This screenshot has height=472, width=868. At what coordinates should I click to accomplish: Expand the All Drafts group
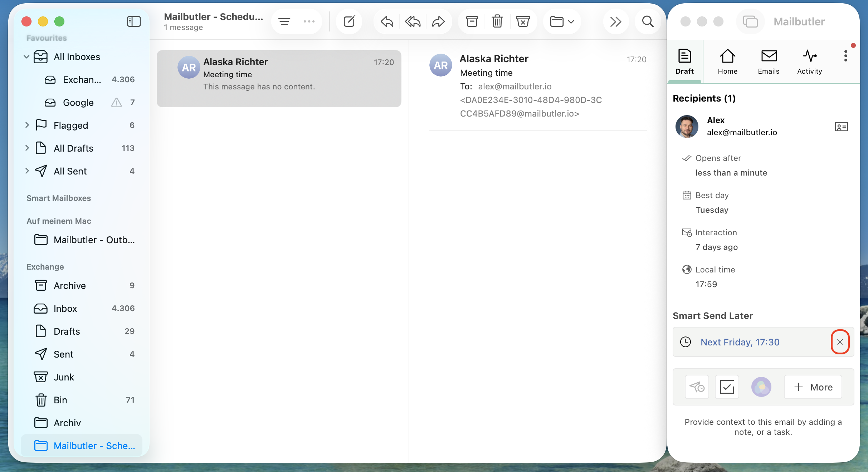tap(27, 148)
